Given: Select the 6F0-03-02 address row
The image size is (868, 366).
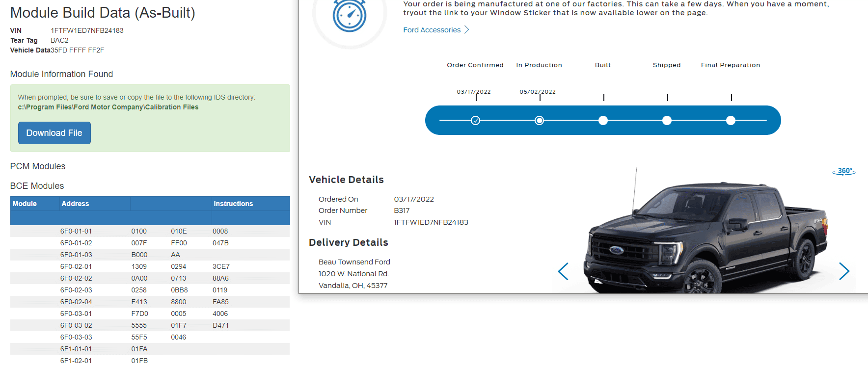Looking at the screenshot, I should click(150, 325).
